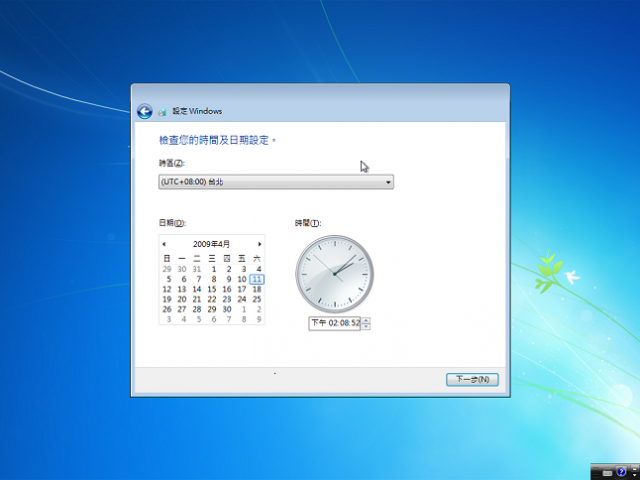
Task: Select date 18 in the calendar
Action: 257,289
